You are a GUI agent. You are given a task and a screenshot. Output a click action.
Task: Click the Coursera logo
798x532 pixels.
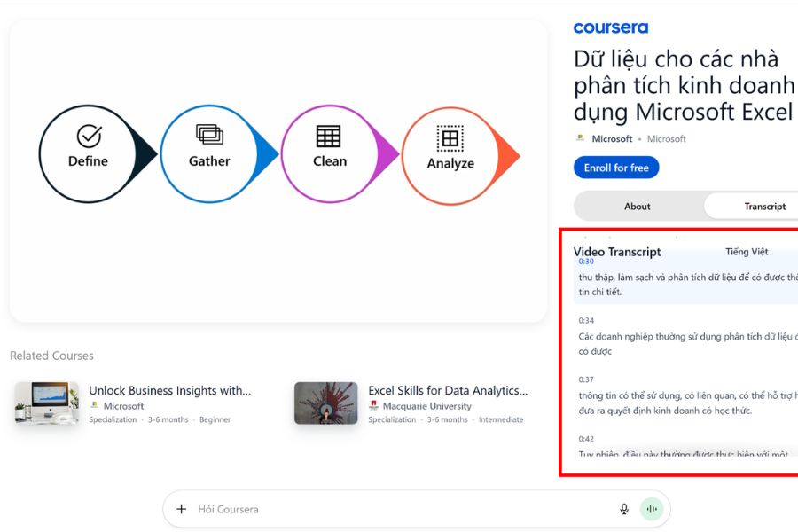pos(611,27)
